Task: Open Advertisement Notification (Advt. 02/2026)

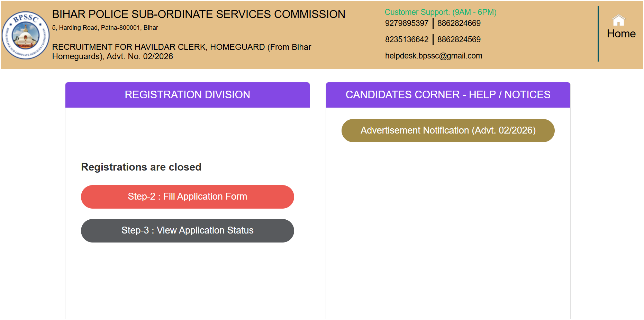Action: [448, 130]
